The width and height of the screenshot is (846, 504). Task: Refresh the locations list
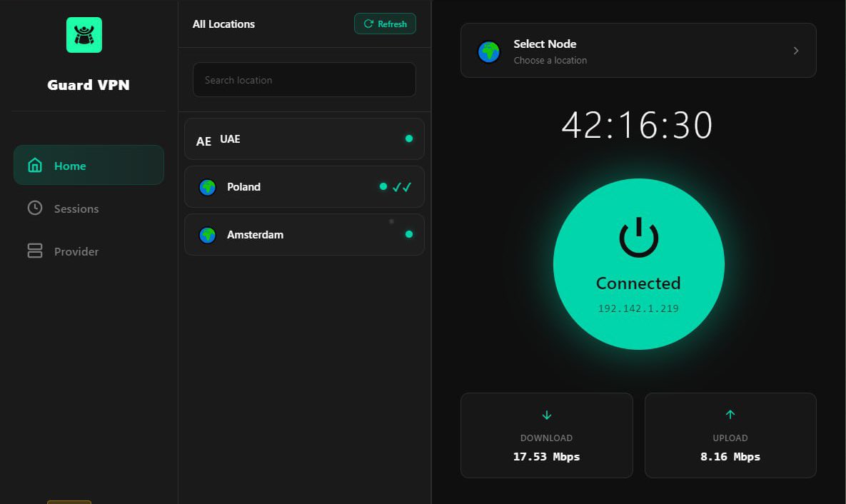385,24
